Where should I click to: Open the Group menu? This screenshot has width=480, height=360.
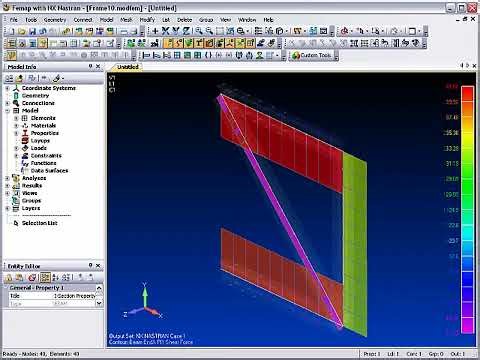[x=206, y=20]
